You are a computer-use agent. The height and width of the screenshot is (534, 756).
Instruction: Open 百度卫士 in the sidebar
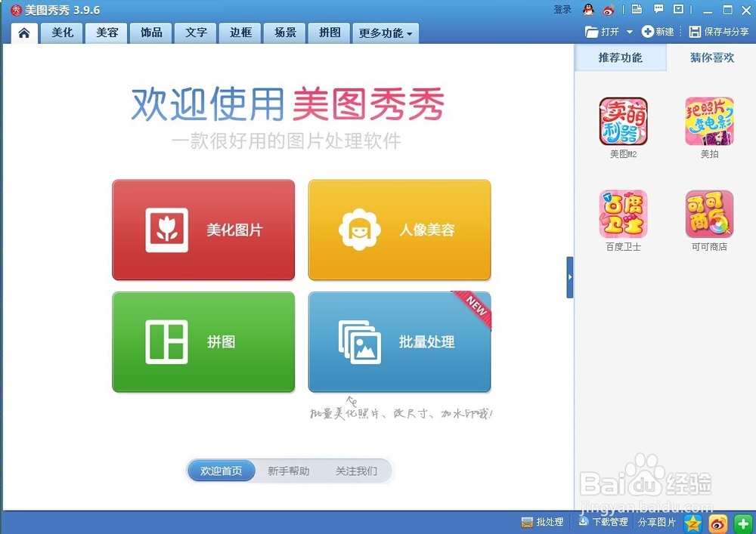(622, 215)
